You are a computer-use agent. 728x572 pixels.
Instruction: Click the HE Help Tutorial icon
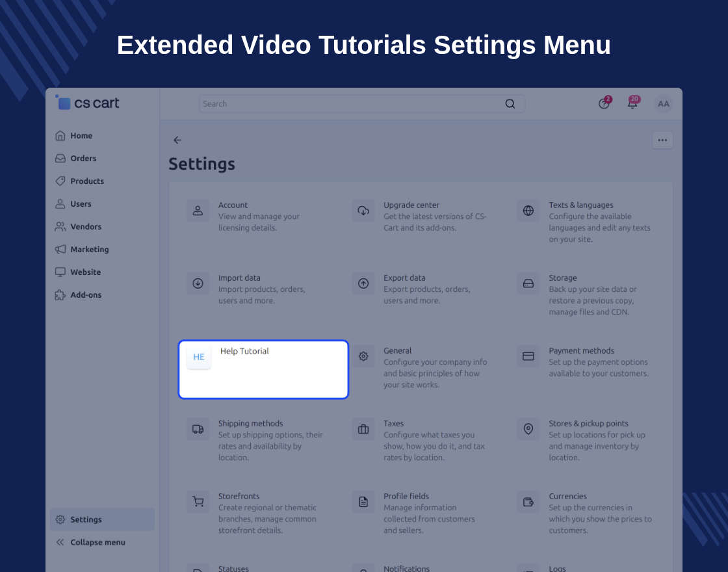tap(199, 357)
